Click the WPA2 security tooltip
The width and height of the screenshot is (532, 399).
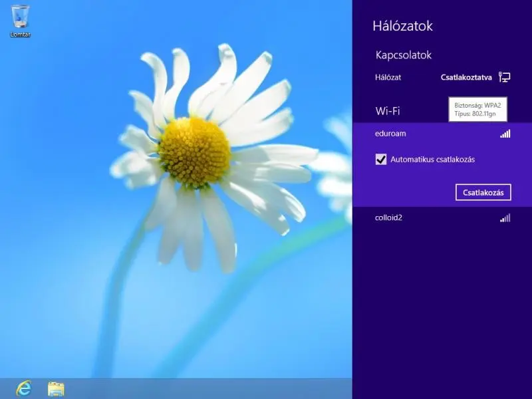click(x=479, y=110)
